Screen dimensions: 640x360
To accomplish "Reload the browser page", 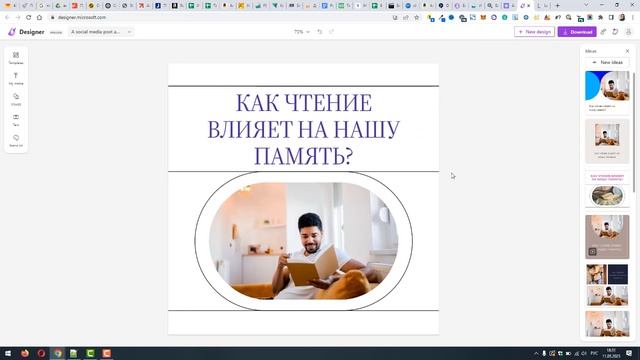I will [29, 18].
